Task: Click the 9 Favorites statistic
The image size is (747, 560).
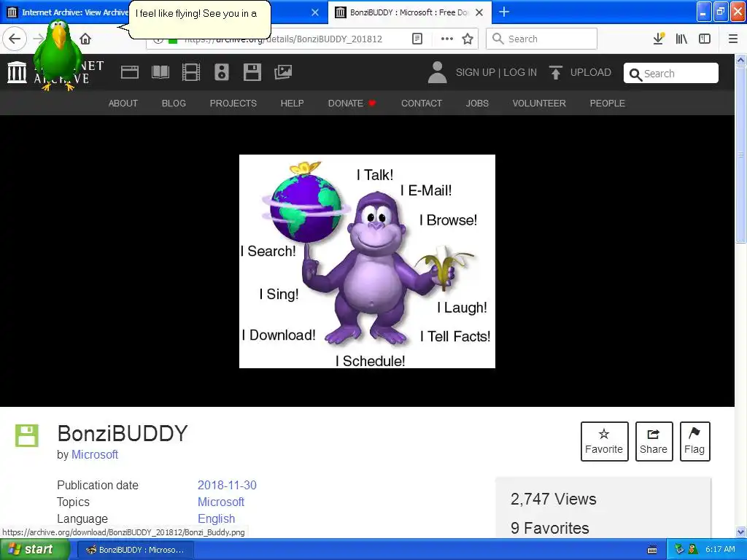Action: pyautogui.click(x=549, y=528)
